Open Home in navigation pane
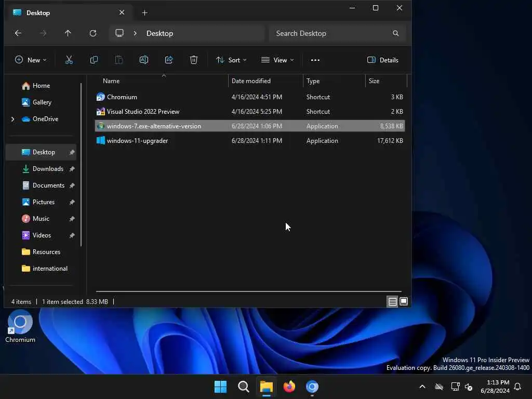This screenshot has height=399, width=532. click(36, 86)
